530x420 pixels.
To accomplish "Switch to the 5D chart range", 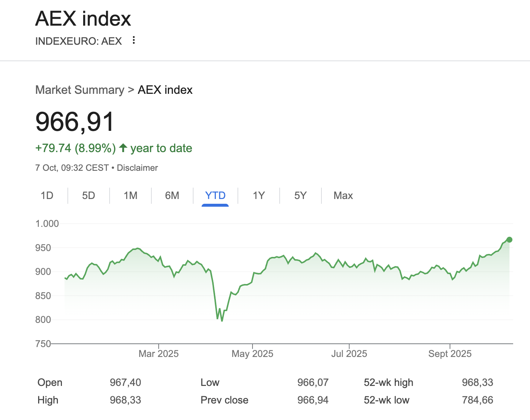I will point(88,195).
